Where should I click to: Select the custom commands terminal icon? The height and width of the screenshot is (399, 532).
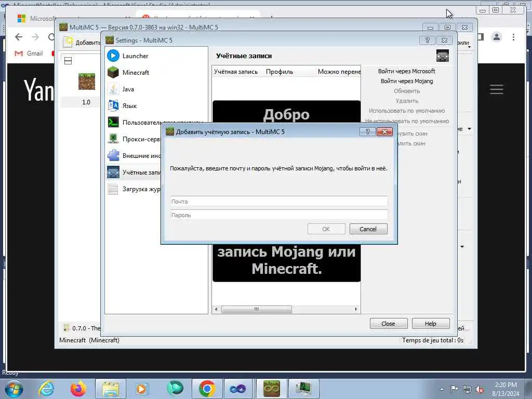tap(113, 122)
